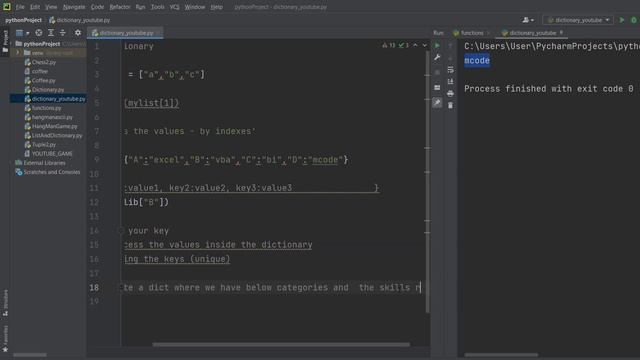Open user account dropdown in toolbar
Image resolution: width=640 pixels, height=360 pixels.
pos(528,20)
